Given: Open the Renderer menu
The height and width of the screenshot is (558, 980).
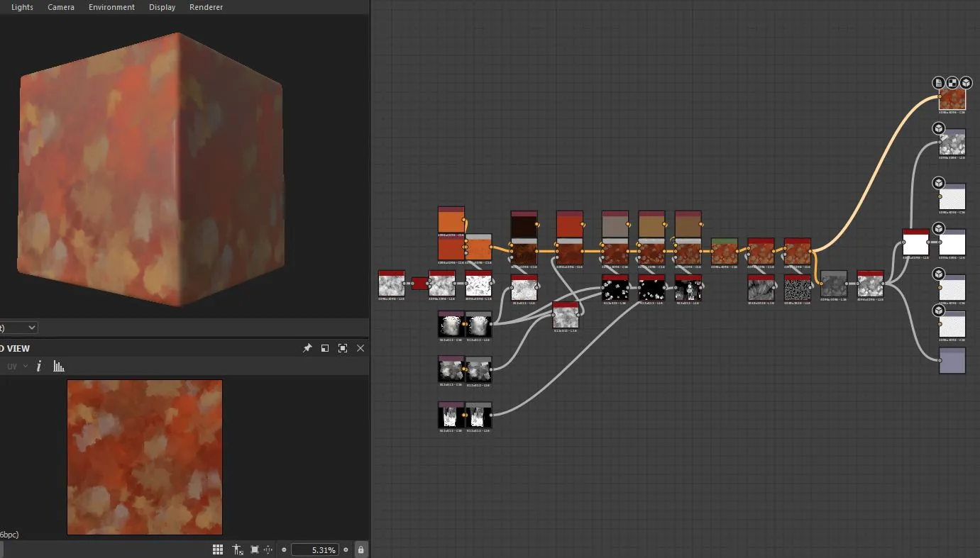Looking at the screenshot, I should (x=206, y=7).
